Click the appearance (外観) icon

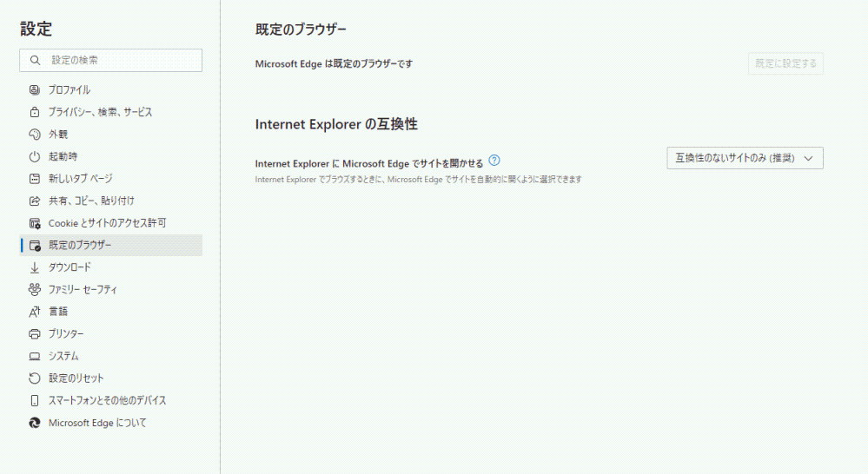pyautogui.click(x=35, y=135)
